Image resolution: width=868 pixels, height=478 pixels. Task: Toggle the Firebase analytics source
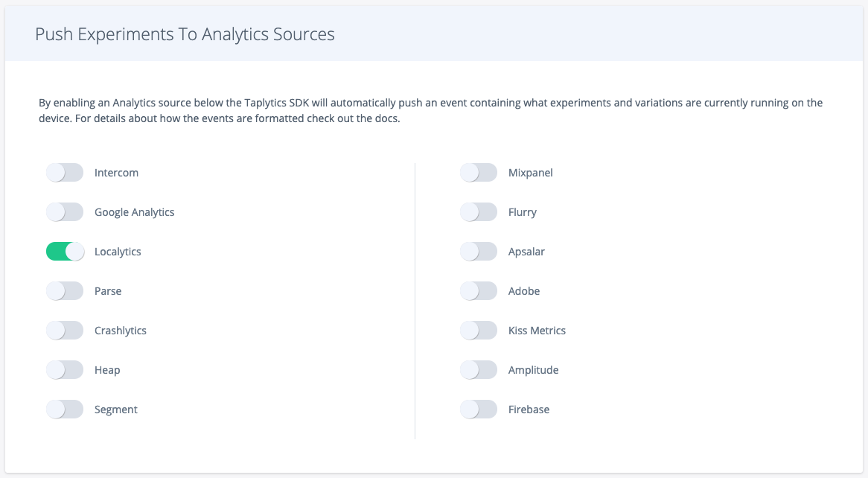pos(479,410)
